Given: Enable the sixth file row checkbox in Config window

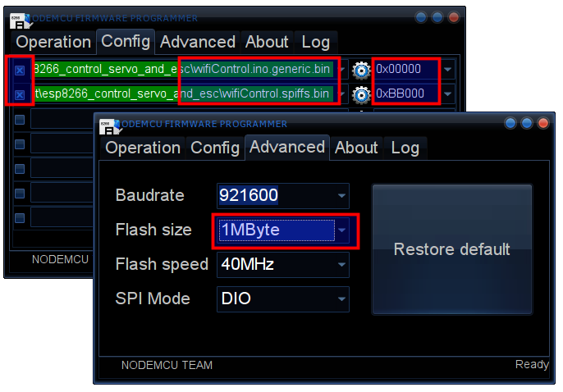Looking at the screenshot, I should click(20, 194).
